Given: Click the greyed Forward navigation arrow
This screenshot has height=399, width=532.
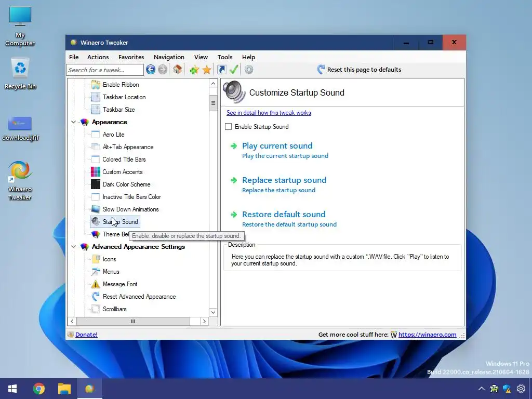Looking at the screenshot, I should [163, 70].
